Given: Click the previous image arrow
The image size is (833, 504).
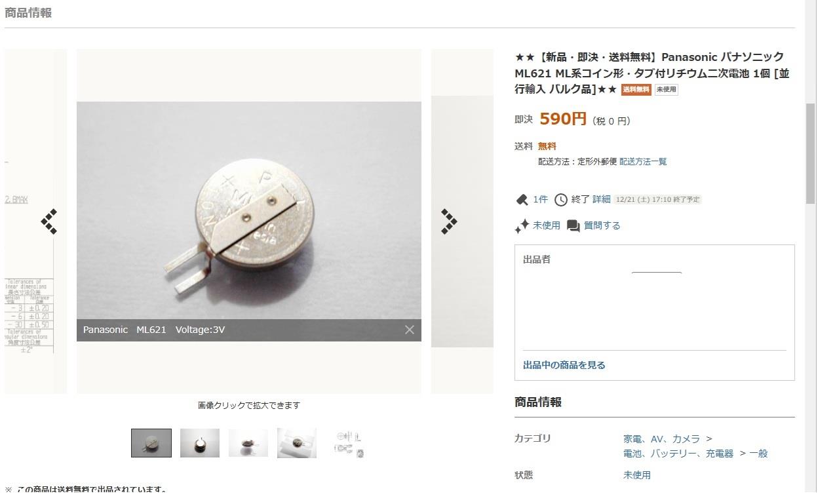Looking at the screenshot, I should (49, 222).
